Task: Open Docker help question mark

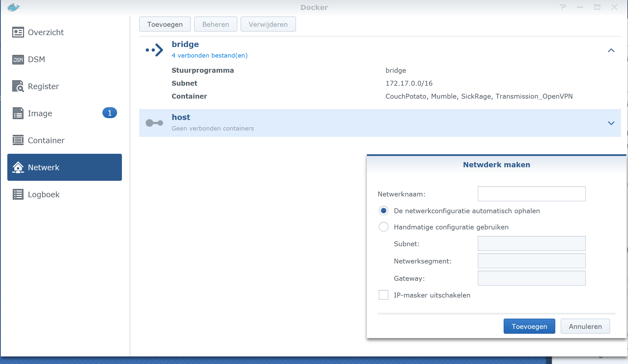Action: point(563,7)
